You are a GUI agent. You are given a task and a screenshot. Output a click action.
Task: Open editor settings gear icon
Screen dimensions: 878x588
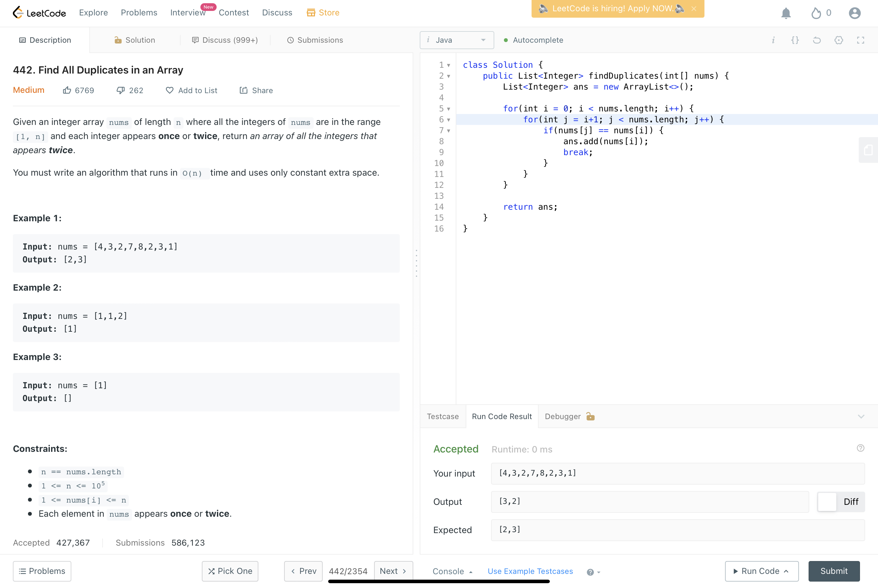(x=838, y=40)
